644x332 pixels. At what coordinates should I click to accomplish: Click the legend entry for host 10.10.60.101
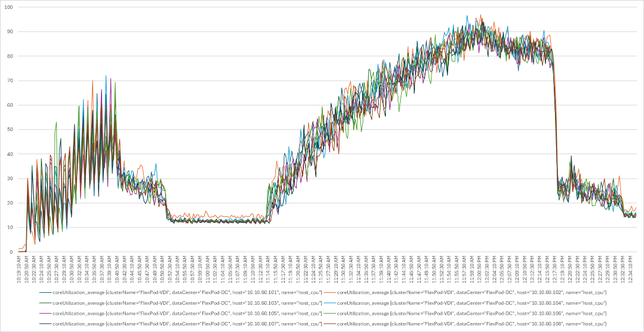tap(180, 292)
